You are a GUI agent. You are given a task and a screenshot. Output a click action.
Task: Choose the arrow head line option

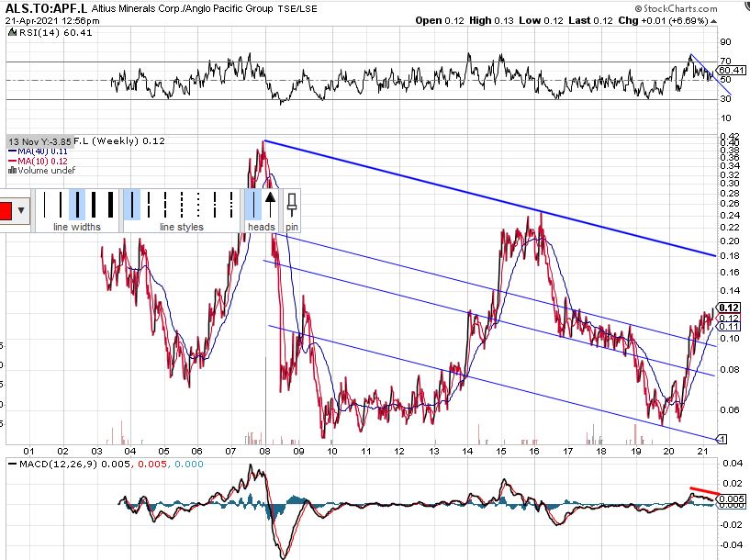pos(270,205)
